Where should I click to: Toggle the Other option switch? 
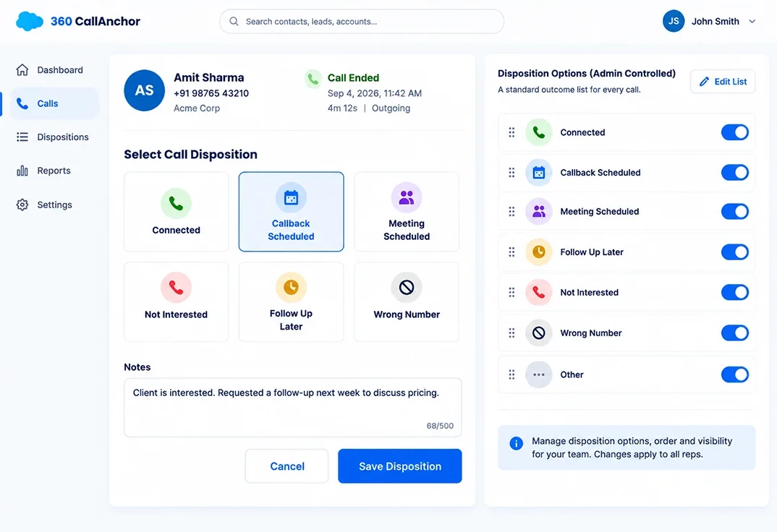pyautogui.click(x=735, y=374)
